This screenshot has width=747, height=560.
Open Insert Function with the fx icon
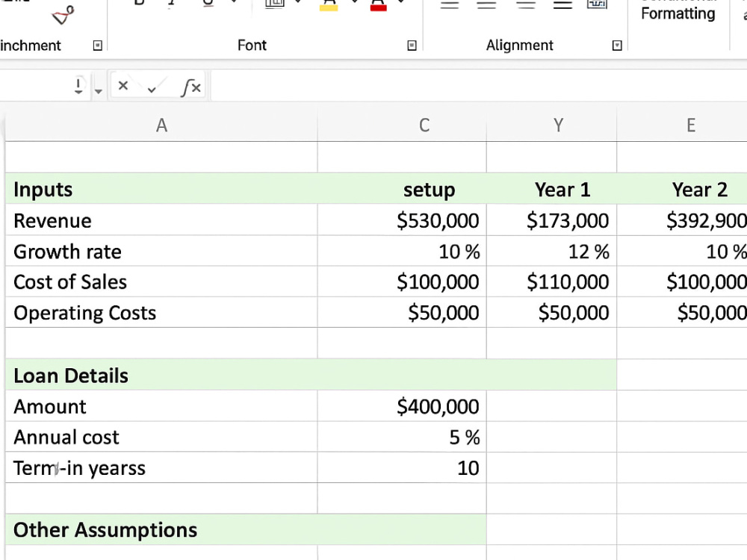190,87
